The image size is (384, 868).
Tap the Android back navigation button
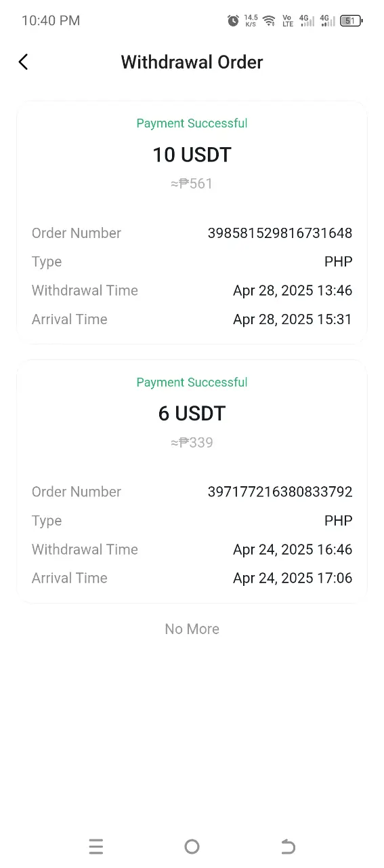(x=288, y=846)
